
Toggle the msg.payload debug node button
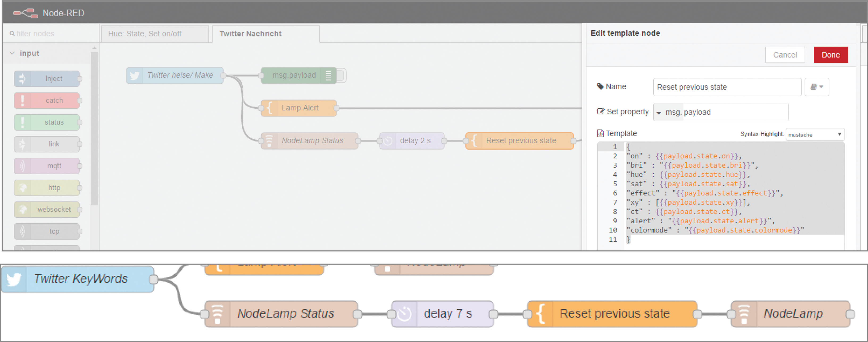point(341,75)
